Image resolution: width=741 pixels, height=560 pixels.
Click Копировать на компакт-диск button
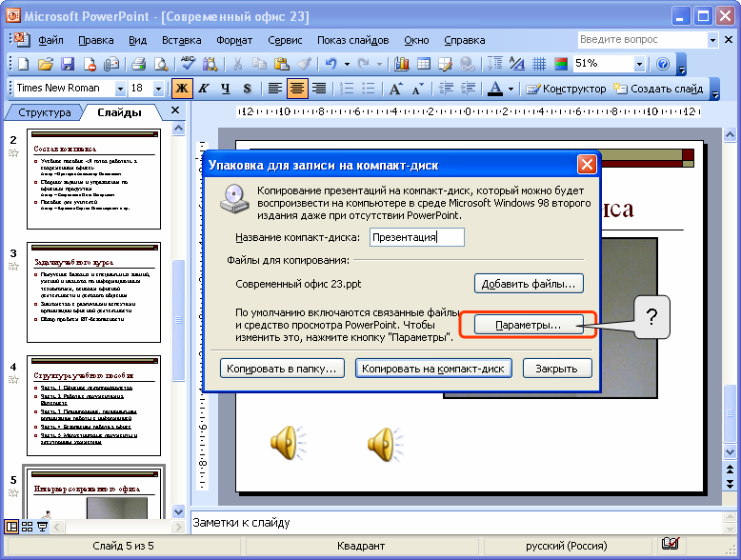(433, 369)
